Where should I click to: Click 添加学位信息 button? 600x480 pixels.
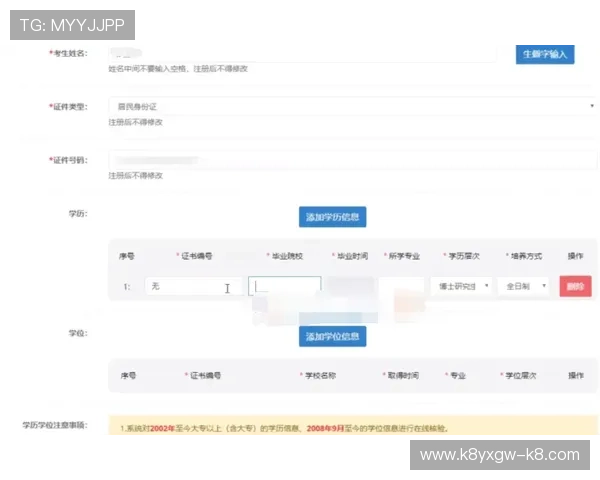coord(333,336)
